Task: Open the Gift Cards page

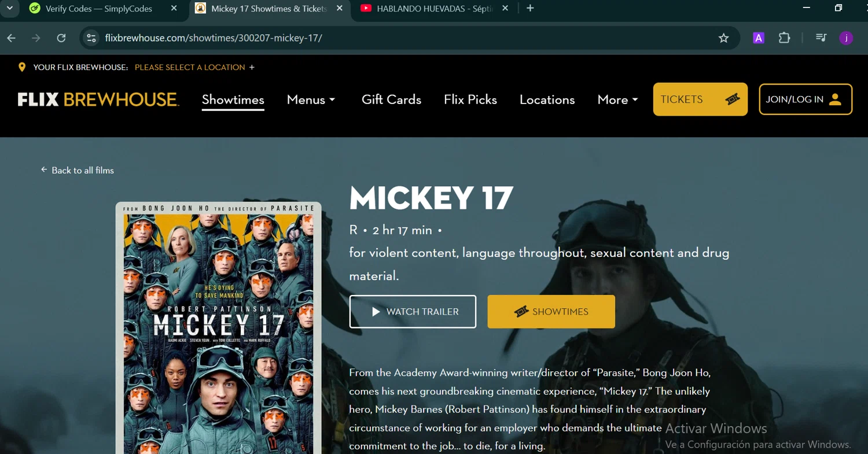Action: pos(391,99)
